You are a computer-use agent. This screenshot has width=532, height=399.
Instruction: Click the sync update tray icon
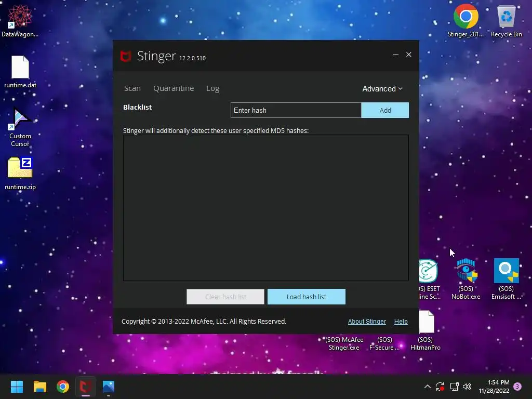tap(440, 387)
